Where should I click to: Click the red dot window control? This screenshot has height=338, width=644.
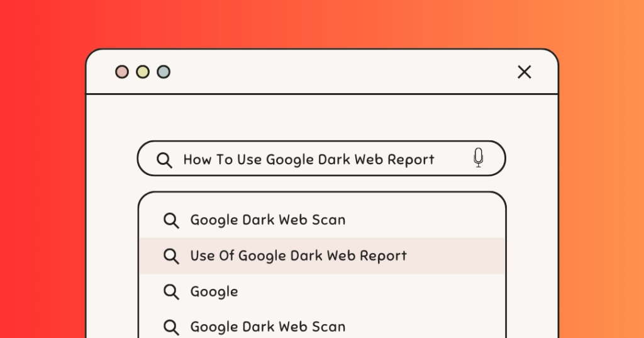pyautogui.click(x=122, y=72)
